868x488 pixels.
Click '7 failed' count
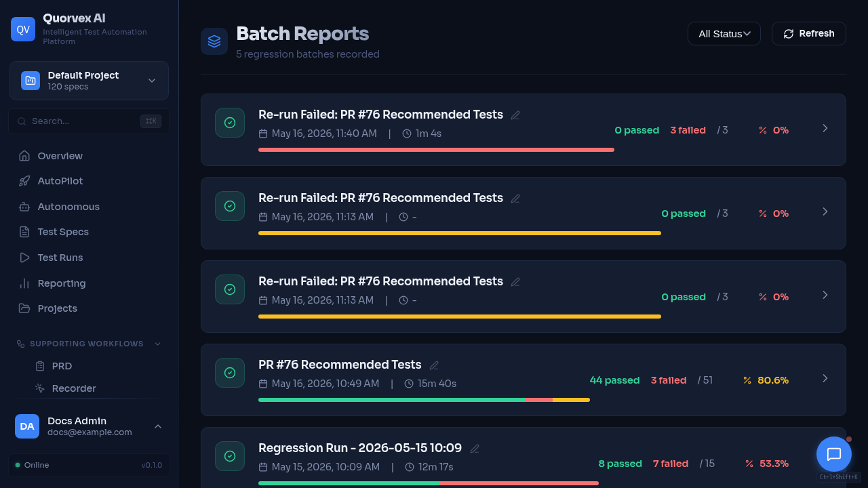pyautogui.click(x=671, y=464)
